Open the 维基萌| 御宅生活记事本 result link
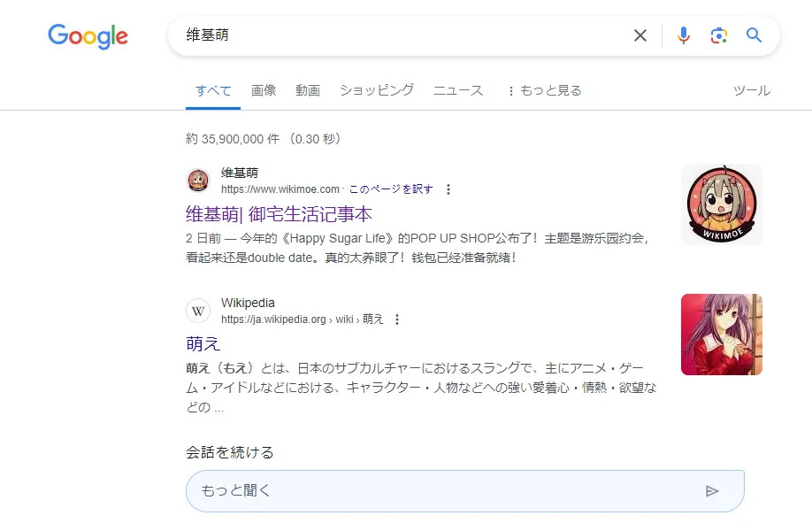 pos(279,214)
